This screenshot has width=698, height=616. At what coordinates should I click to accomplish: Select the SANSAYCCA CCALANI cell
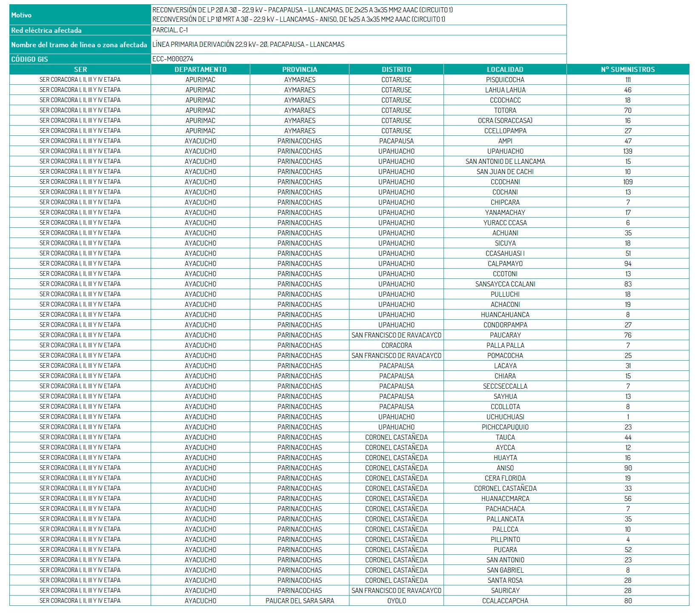pos(505,284)
